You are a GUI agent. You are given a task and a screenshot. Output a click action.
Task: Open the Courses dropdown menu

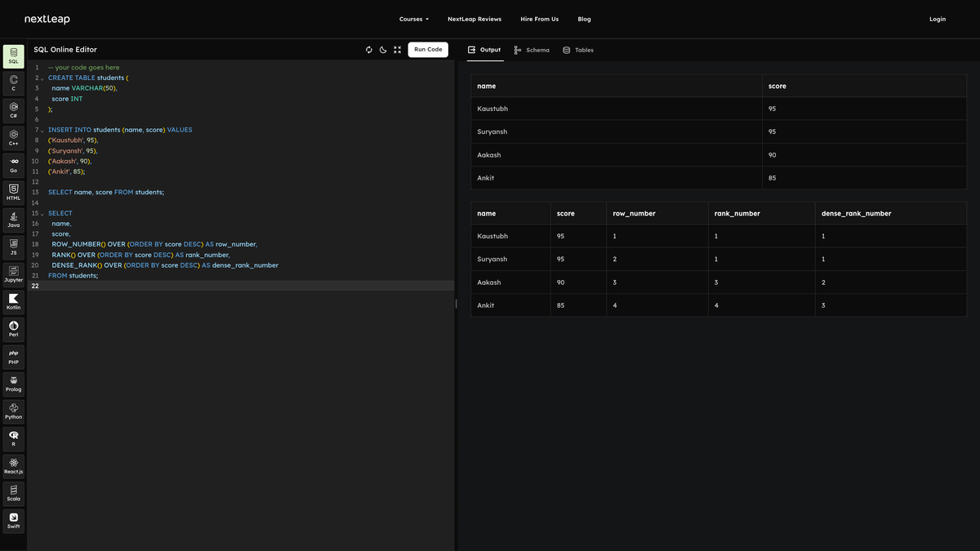click(x=414, y=19)
